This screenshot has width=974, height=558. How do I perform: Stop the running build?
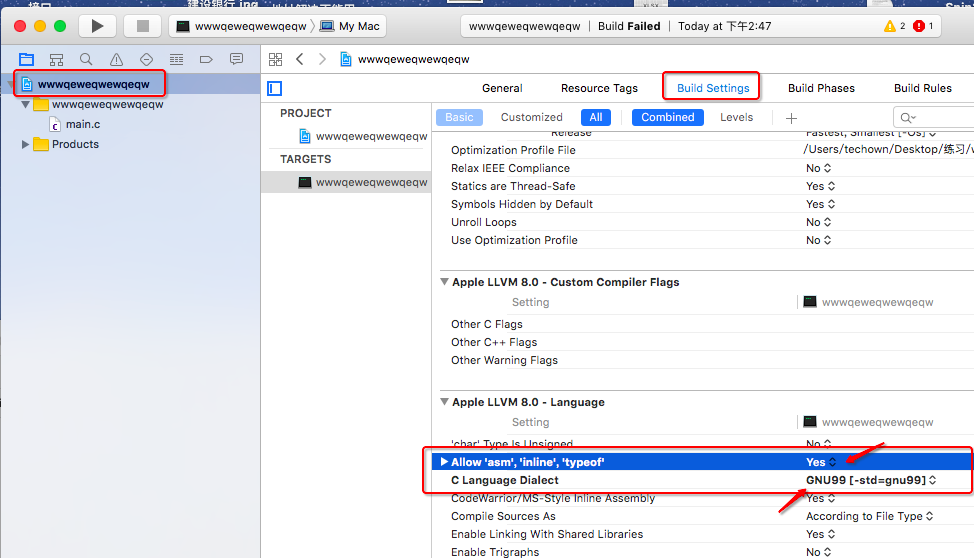pyautogui.click(x=143, y=26)
